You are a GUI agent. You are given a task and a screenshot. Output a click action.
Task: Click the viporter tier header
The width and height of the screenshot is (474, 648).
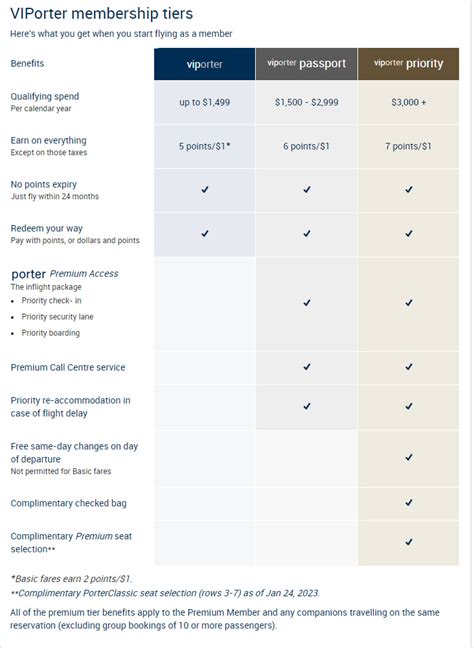[x=204, y=64]
